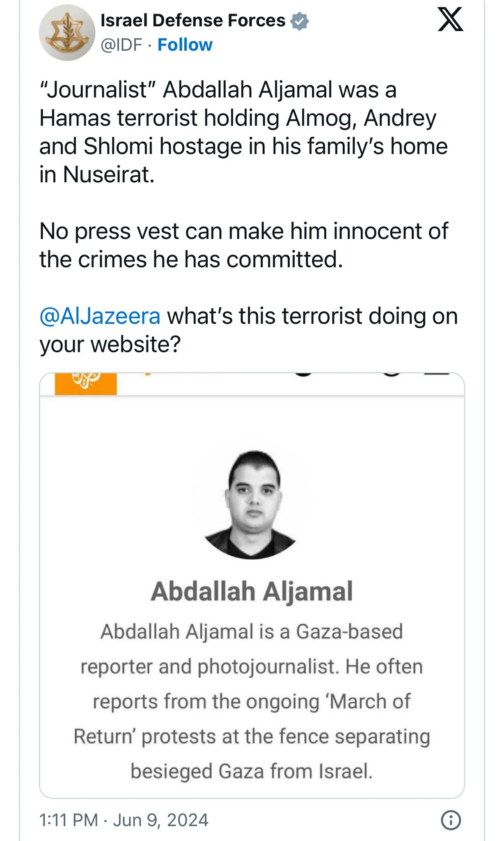Click the Israel Defense Forces display name
The image size is (504, 841).
click(x=193, y=21)
